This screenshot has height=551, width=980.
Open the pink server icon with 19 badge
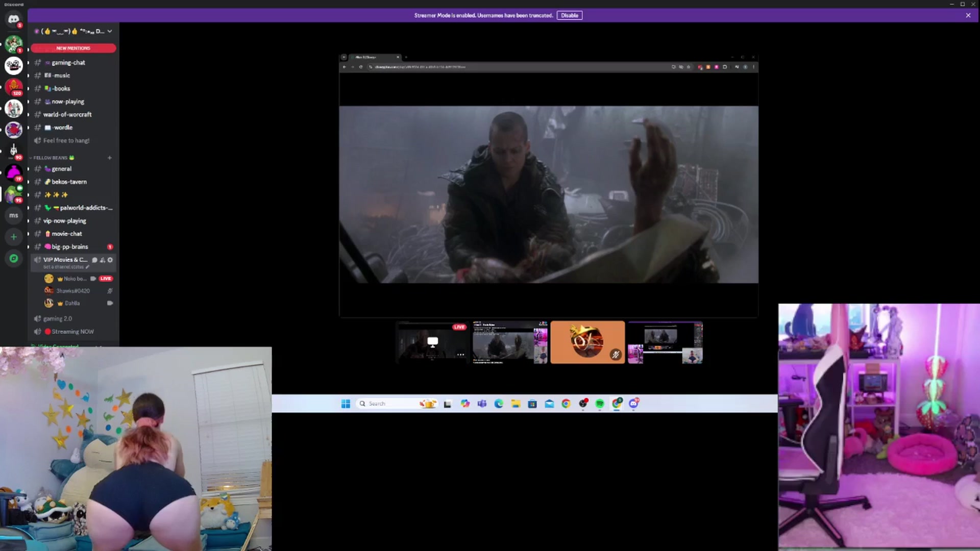click(x=14, y=172)
